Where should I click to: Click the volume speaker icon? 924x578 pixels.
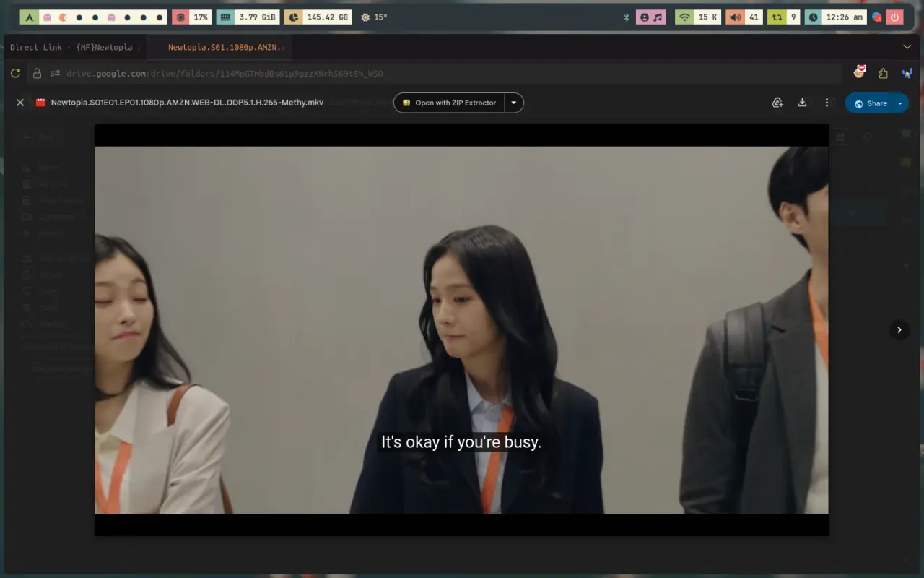[x=736, y=17]
